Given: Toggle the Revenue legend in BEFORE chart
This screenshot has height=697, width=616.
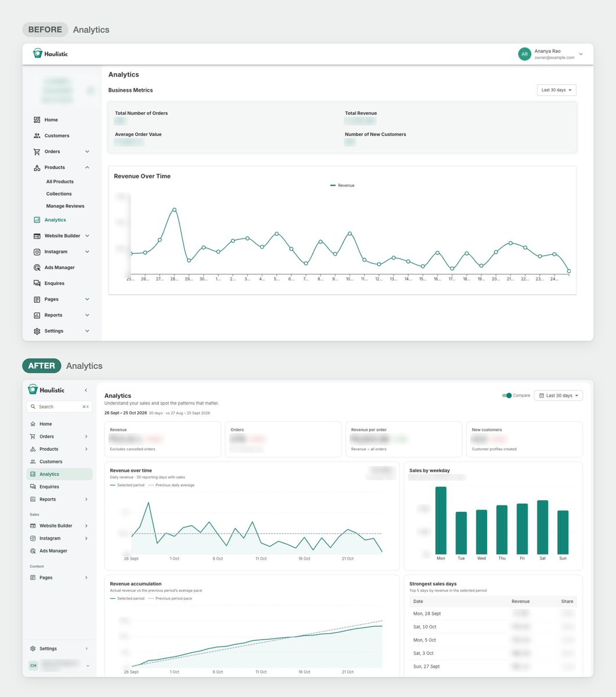Looking at the screenshot, I should tap(343, 185).
